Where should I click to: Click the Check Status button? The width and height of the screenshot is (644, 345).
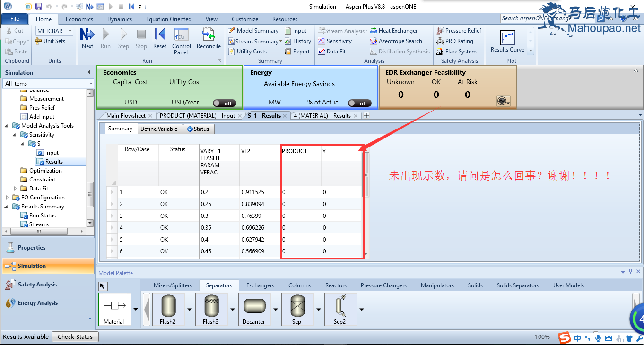[75, 336]
